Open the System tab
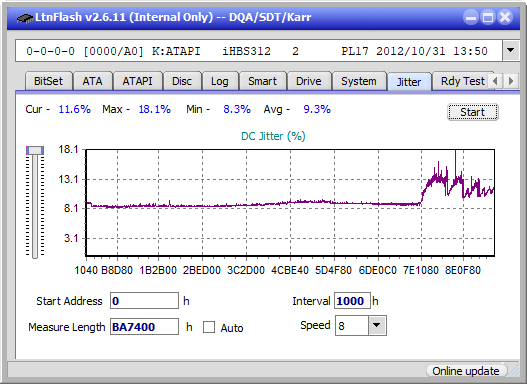Viewport: 527px width, 384px height. point(359,81)
